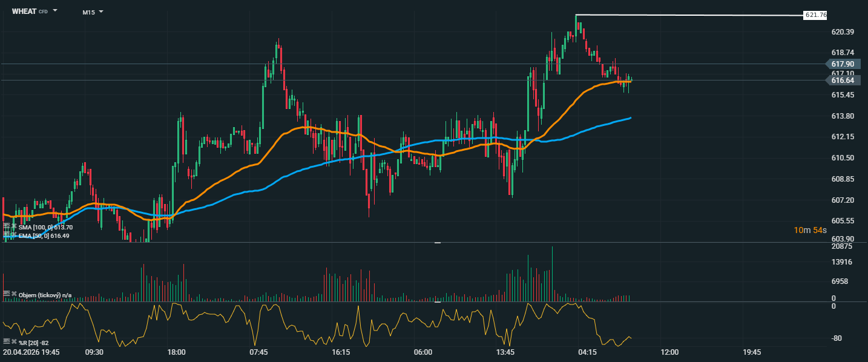
Task: Click the 10m 54s candle countdown timer
Action: [x=809, y=230]
